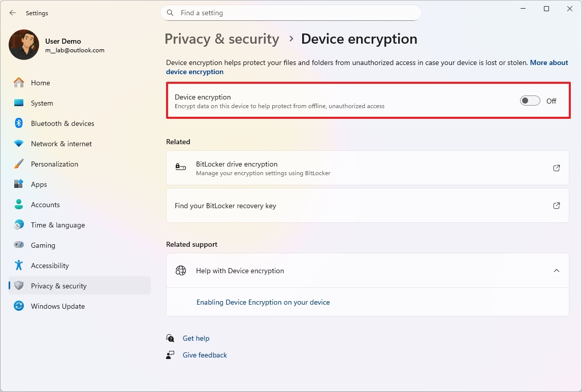Open the Apps section
This screenshot has width=582, height=392.
click(39, 184)
